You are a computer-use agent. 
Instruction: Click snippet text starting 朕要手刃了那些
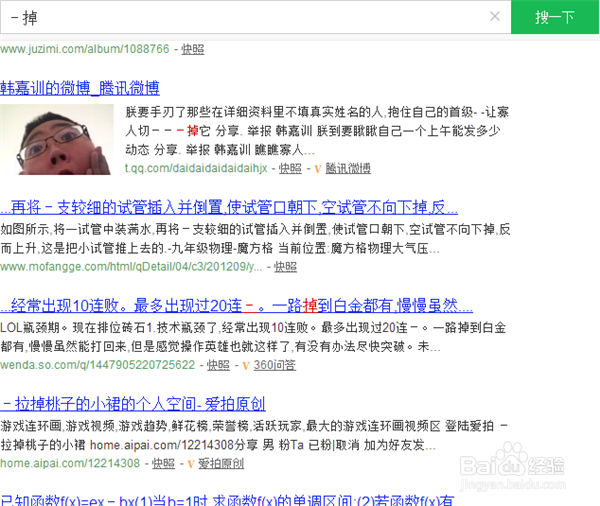pos(317,131)
